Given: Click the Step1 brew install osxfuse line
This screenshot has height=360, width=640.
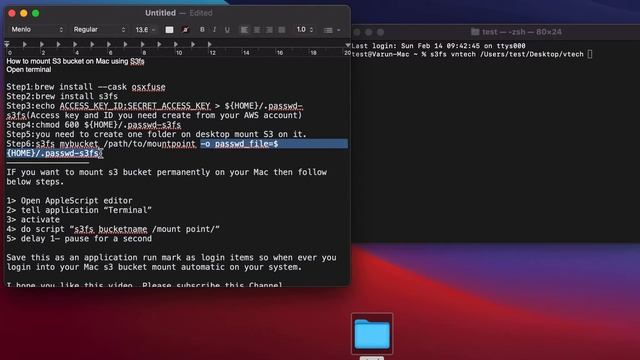Looking at the screenshot, I should (86, 87).
